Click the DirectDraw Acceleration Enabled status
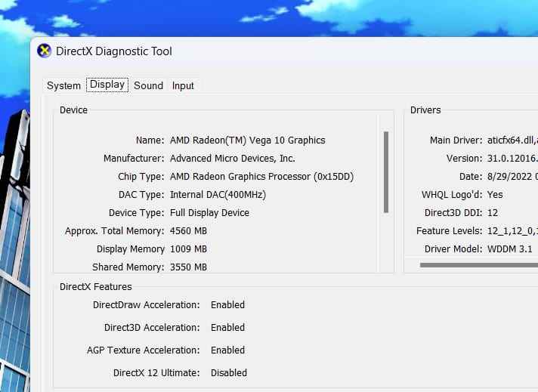 [x=228, y=305]
